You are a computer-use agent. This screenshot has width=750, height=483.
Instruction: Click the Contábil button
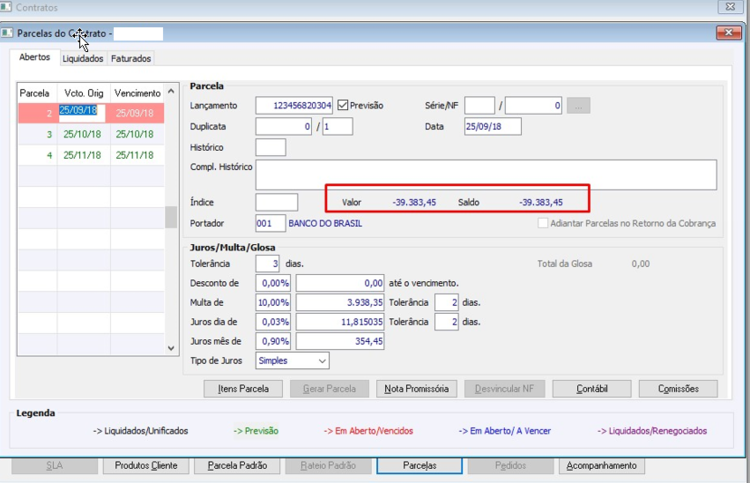(x=592, y=389)
